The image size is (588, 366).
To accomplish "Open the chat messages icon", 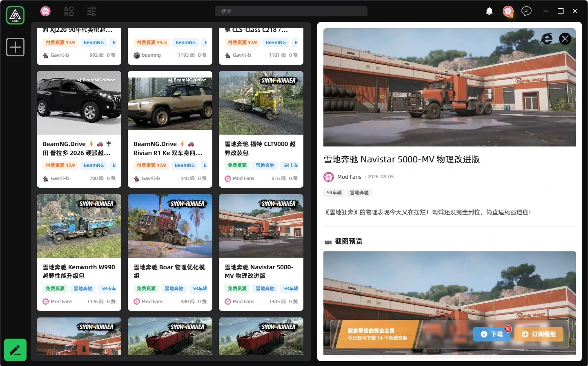I will [x=527, y=11].
